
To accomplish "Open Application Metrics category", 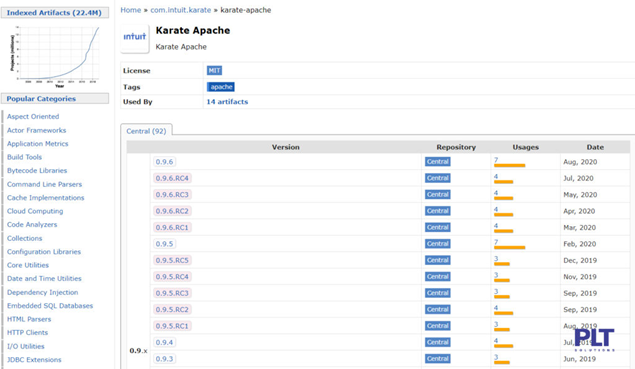I will (38, 144).
